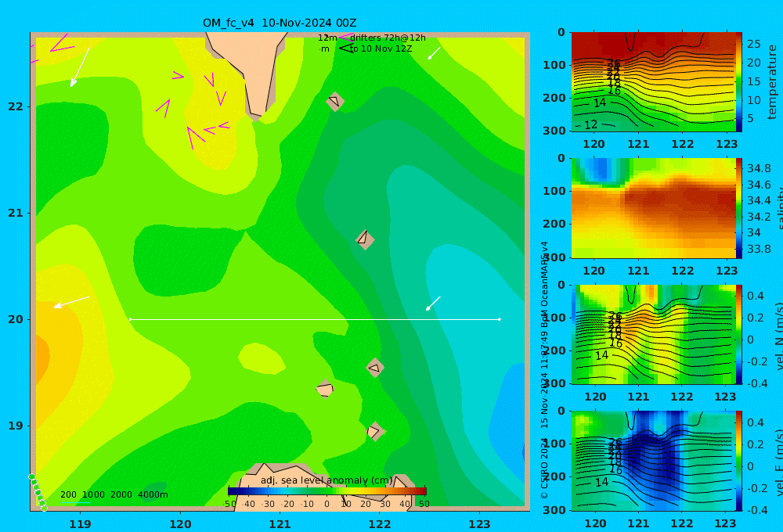Click the small island near 22°N east of Taiwan
Screen dimensions: 783x532
click(335, 101)
